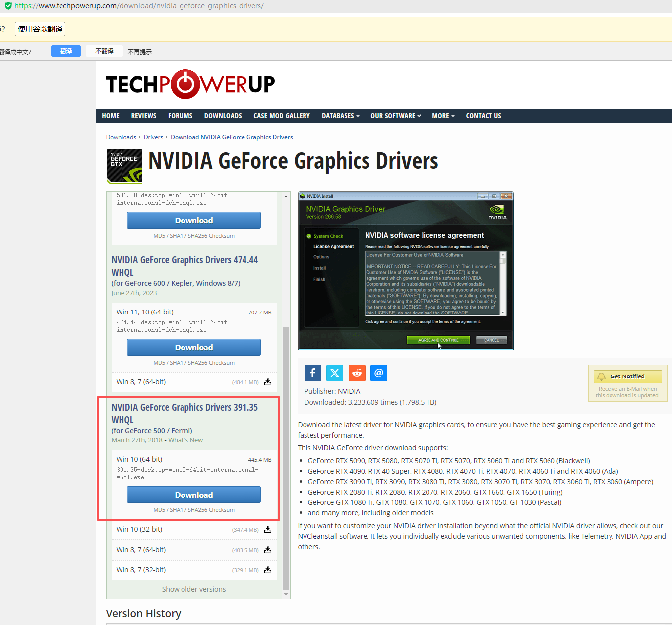Click the blue translate button
Viewport: 672px width, 625px height.
65,51
